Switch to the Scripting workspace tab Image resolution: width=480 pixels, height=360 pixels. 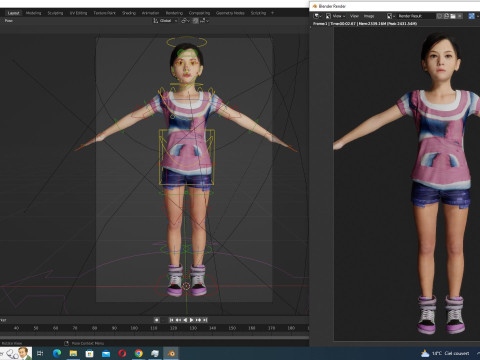258,13
